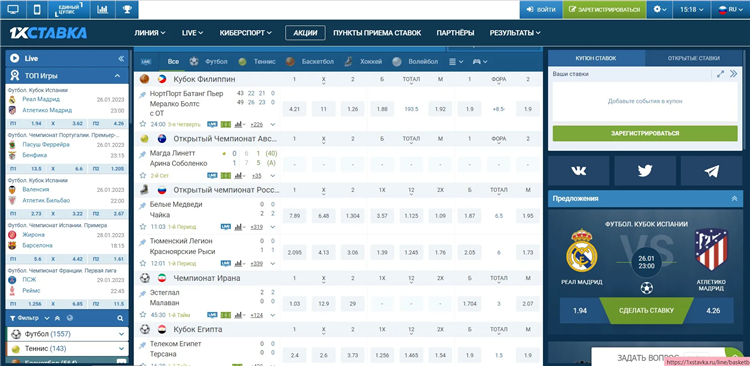The width and height of the screenshot is (750, 366).
Task: Open the ЛИНИЯ dropdown menu
Action: point(150,33)
